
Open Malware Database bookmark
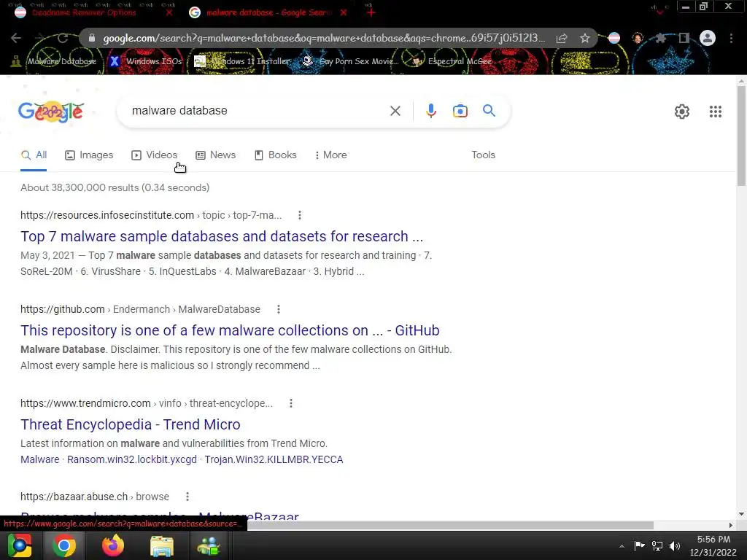click(54, 61)
